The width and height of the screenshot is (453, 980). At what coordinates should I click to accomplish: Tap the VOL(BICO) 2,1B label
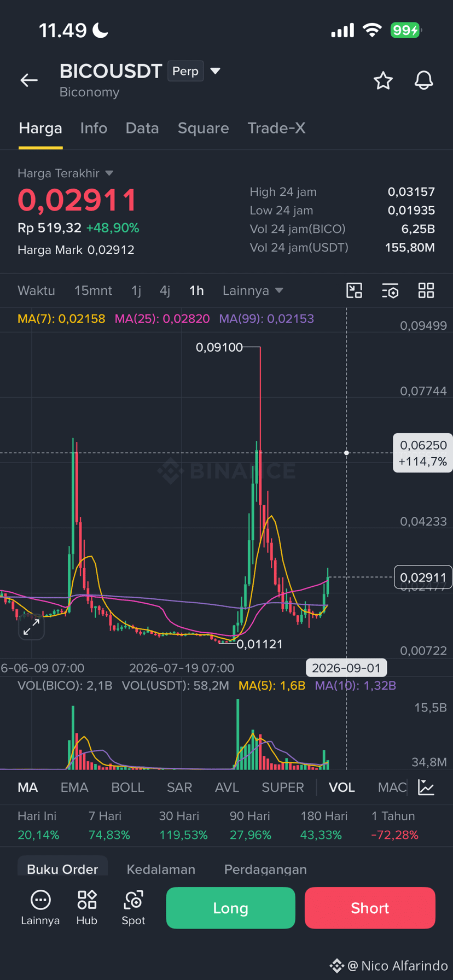pos(65,685)
